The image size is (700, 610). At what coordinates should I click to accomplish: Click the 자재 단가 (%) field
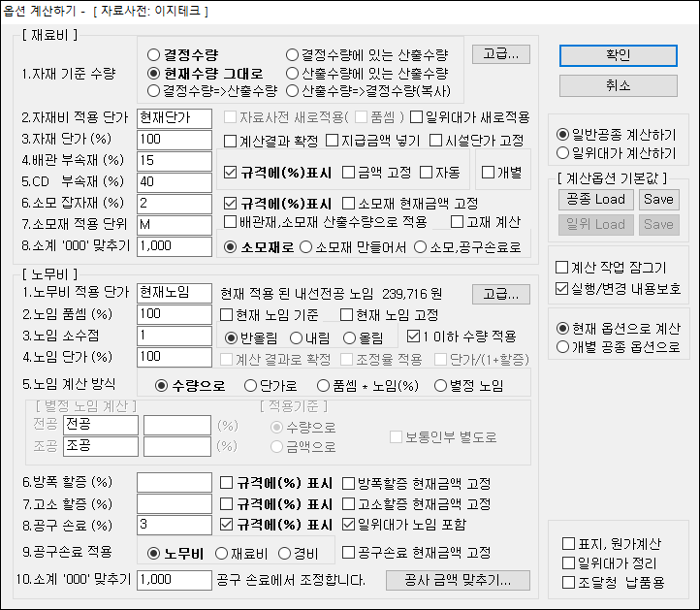pyautogui.click(x=175, y=140)
